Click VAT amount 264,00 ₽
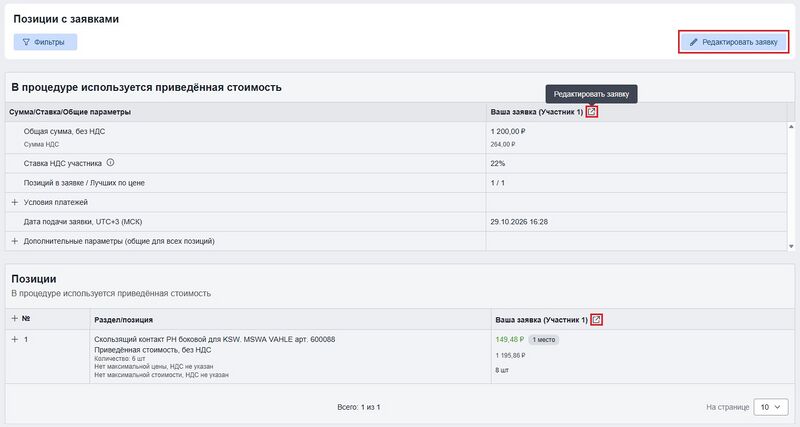 coord(503,144)
